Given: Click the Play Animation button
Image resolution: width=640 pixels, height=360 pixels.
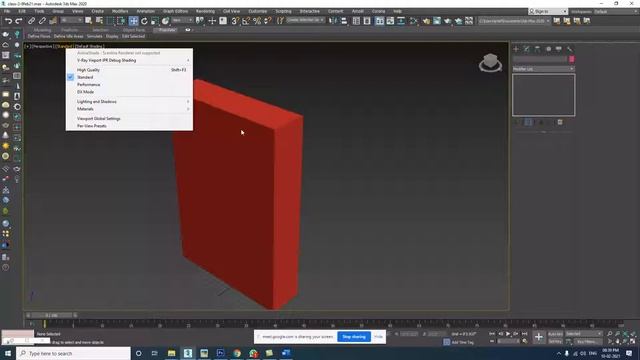Looking at the screenshot, I should 508,334.
